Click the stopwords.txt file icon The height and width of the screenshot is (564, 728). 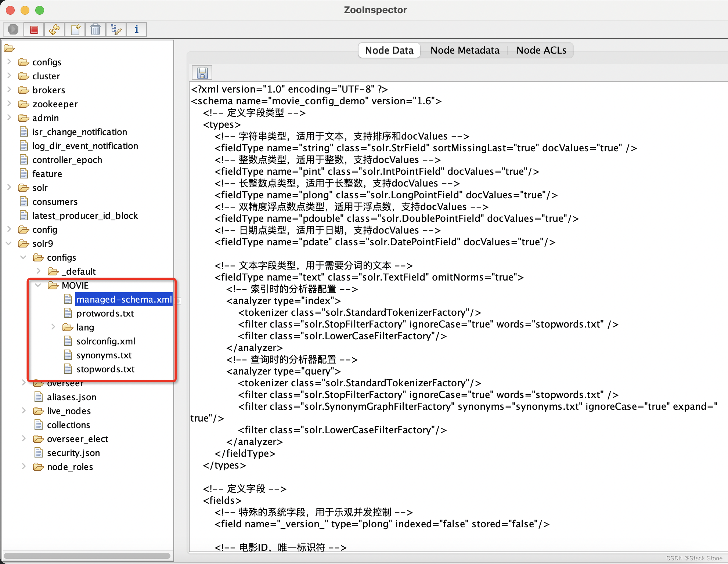68,369
